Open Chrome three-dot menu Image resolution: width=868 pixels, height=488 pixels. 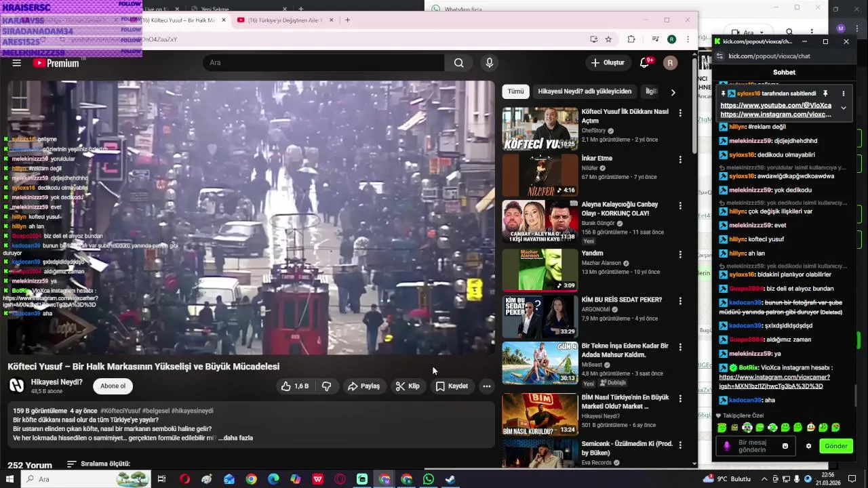coord(688,39)
